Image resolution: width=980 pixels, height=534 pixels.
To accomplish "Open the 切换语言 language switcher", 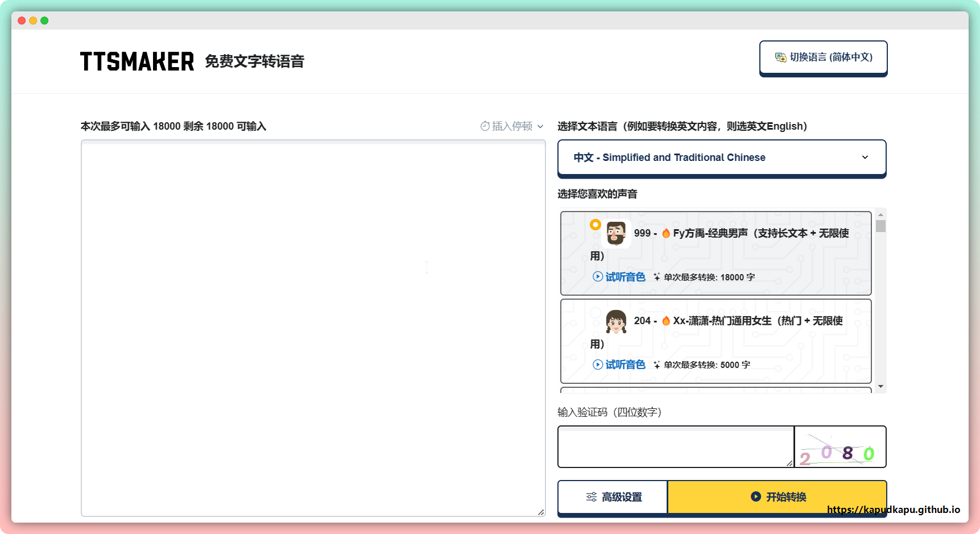I will click(823, 57).
